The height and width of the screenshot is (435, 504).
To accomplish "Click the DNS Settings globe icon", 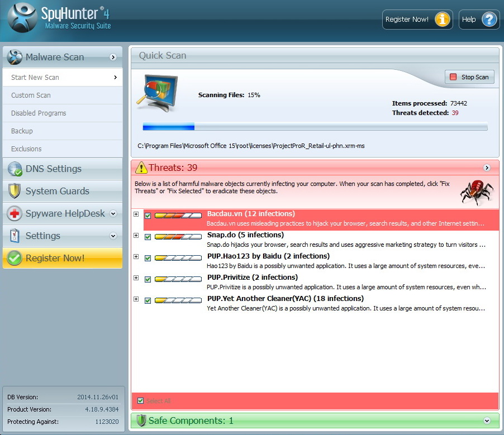I will click(15, 169).
